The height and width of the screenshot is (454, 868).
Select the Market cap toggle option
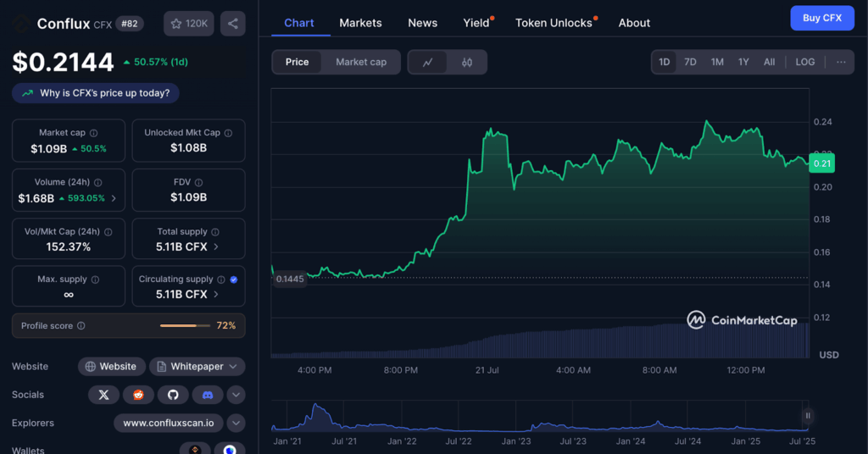[361, 62]
